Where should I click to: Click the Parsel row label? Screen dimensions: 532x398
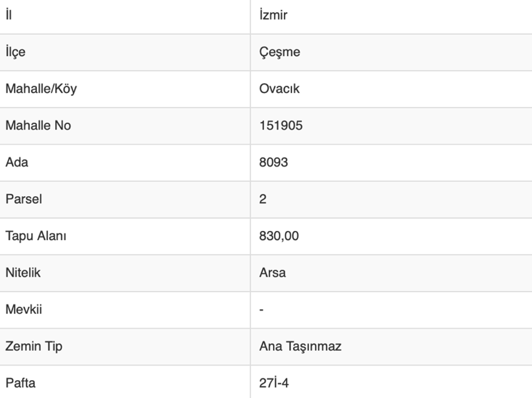click(24, 199)
